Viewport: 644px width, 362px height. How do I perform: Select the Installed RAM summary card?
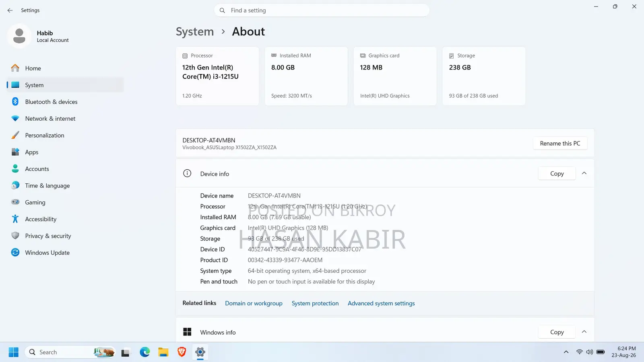point(306,76)
